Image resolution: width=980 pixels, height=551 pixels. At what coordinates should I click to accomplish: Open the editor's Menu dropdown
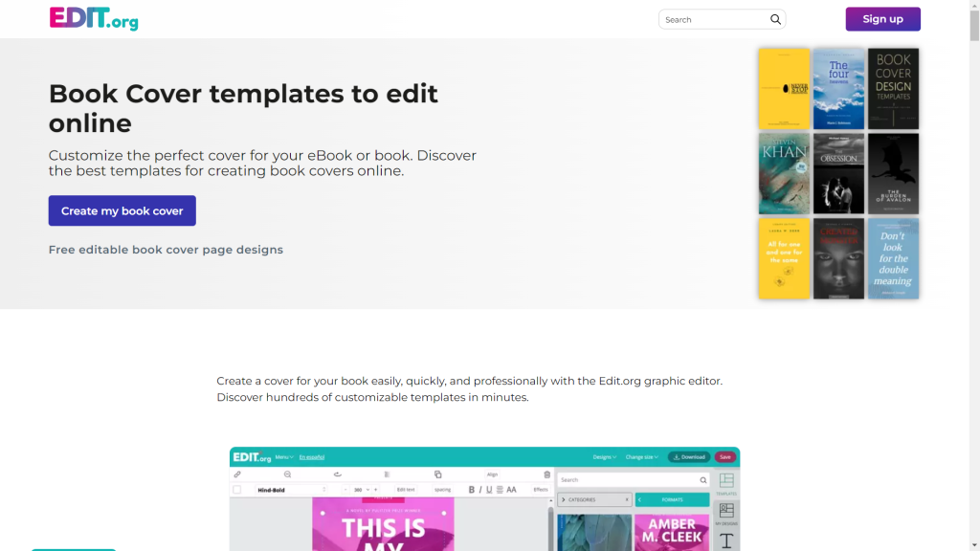284,457
